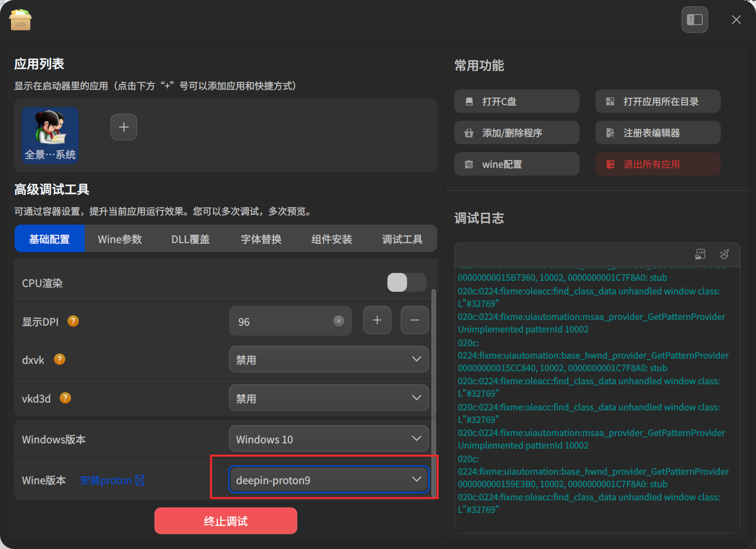Export the debug log with the save icon
The width and height of the screenshot is (756, 549).
click(700, 254)
